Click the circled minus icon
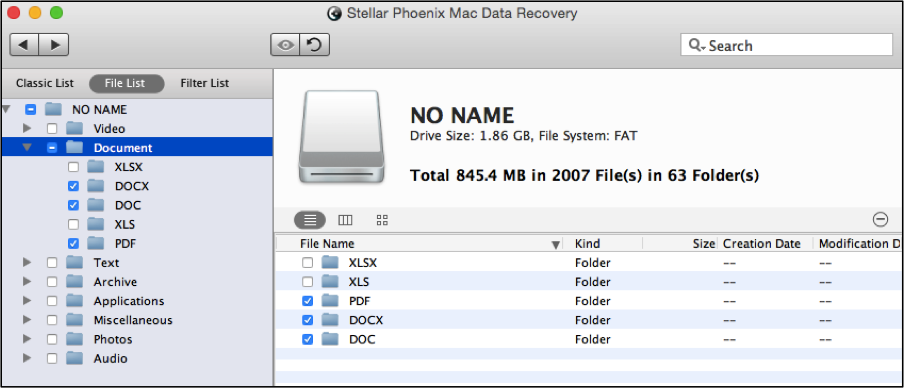 880,219
